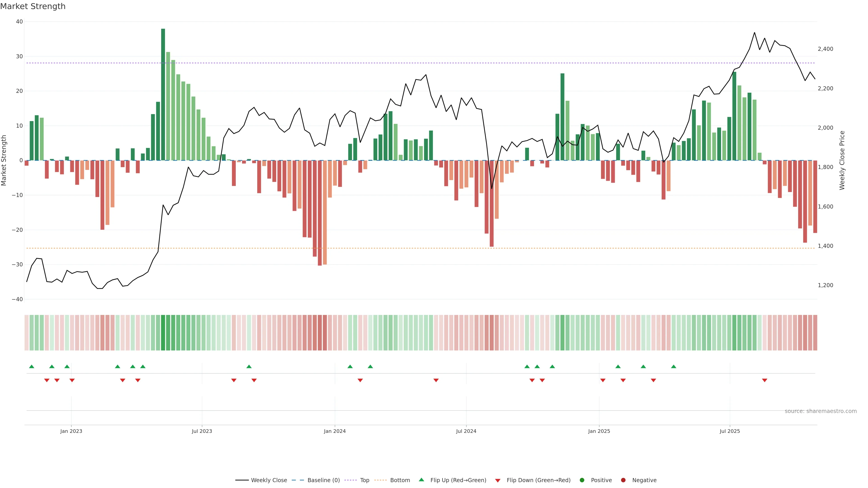Click the lone green flip-up marker after Jul 2023
Image resolution: width=868 pixels, height=488 pixels.
click(249, 366)
